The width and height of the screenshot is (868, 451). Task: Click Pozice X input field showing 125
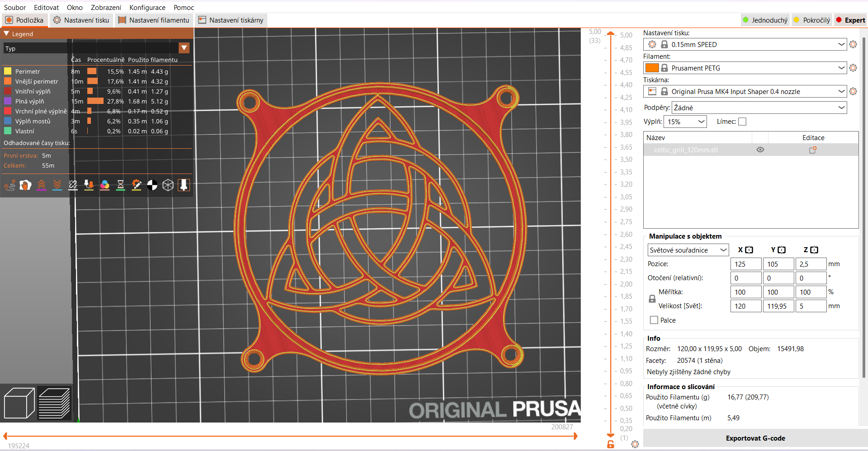[x=746, y=264]
